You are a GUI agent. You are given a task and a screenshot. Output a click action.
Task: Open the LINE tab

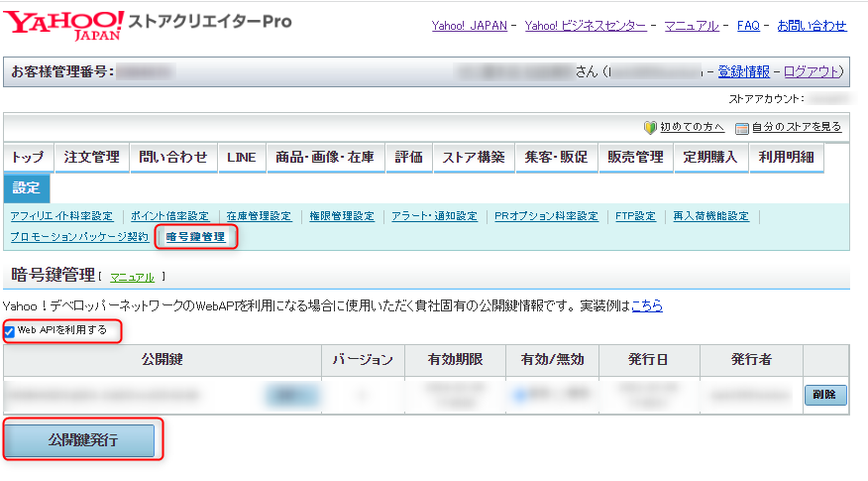point(242,158)
